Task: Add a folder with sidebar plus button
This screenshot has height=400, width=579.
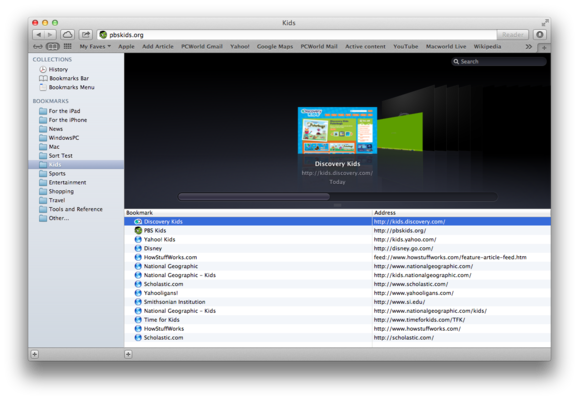Action: [34, 354]
